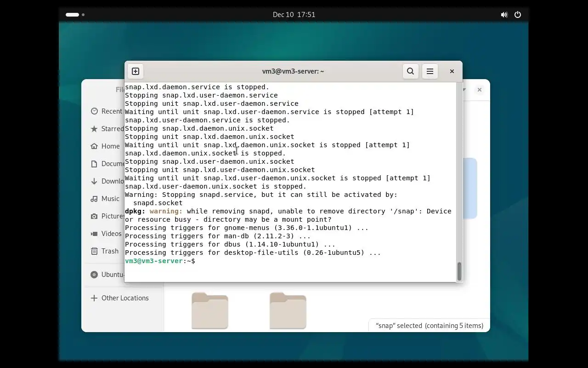Click 'Processing triggers for dbus' line
588x368 pixels.
pos(230,245)
